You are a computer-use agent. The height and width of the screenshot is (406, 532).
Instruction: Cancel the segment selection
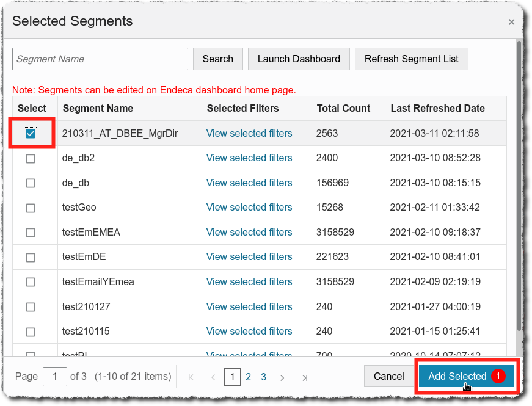pos(389,377)
